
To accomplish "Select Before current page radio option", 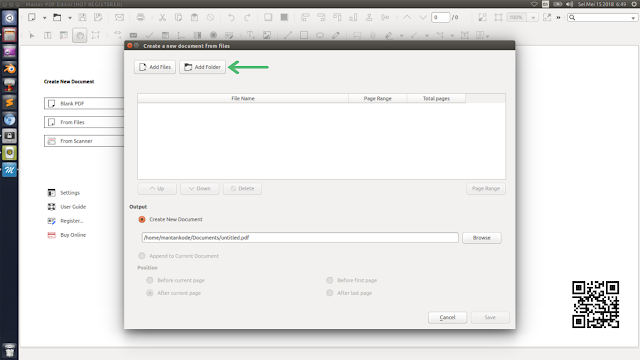I will click(x=150, y=280).
